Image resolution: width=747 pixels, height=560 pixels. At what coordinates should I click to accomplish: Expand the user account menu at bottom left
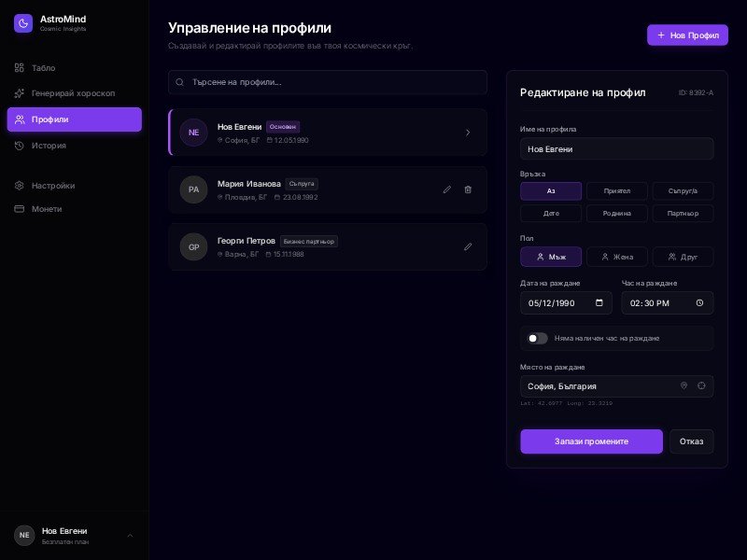point(130,535)
